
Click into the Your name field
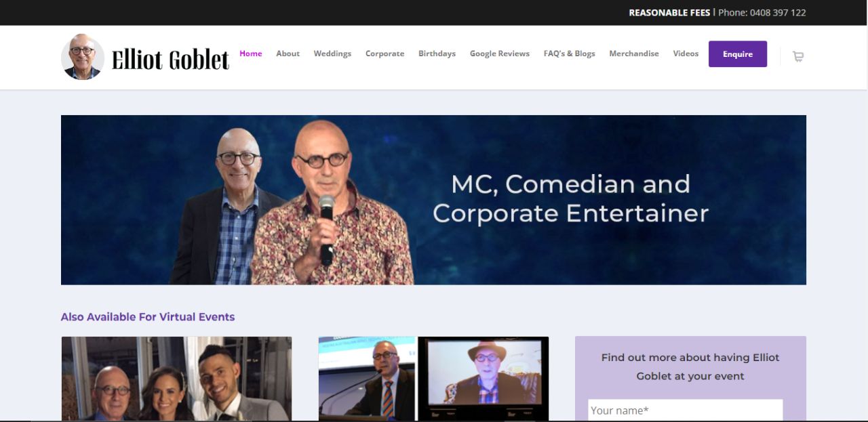coord(685,410)
